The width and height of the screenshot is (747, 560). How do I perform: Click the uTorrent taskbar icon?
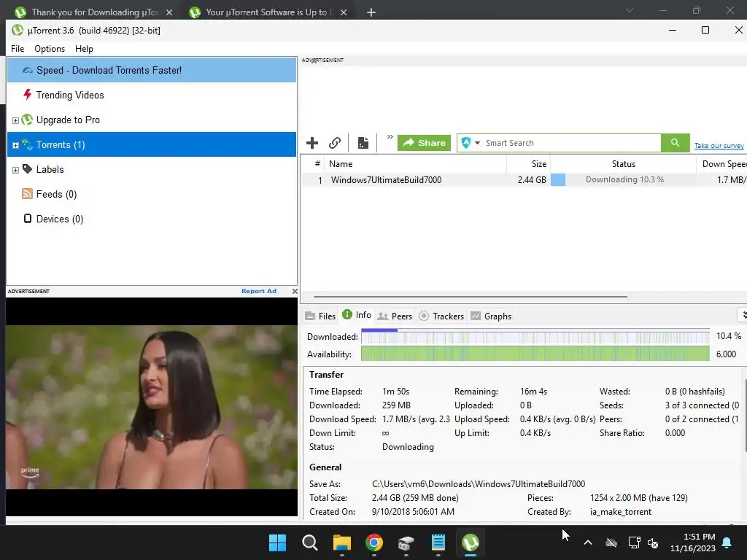point(471,542)
